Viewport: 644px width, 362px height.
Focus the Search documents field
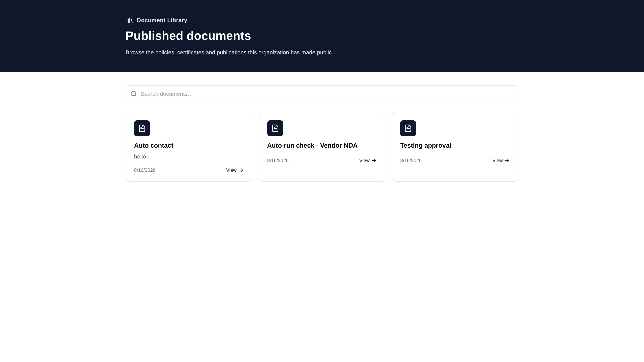point(322,94)
